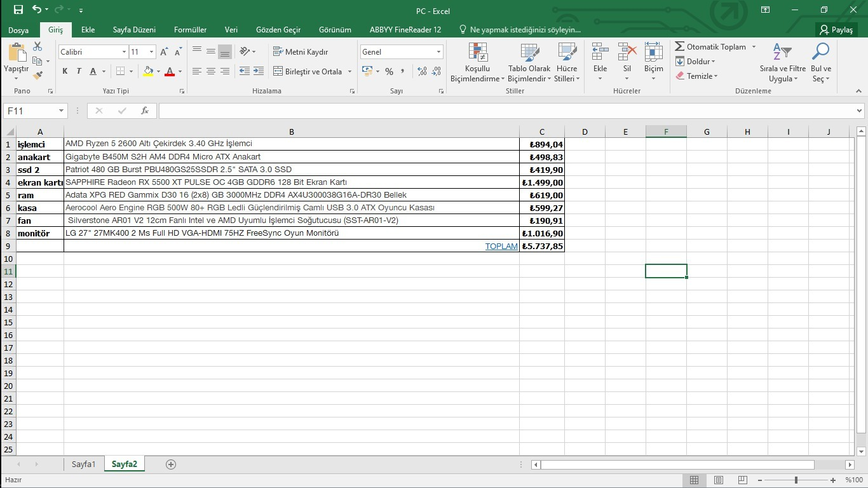This screenshot has height=488, width=868.
Task: Click the Comma Style icon
Action: [x=403, y=72]
